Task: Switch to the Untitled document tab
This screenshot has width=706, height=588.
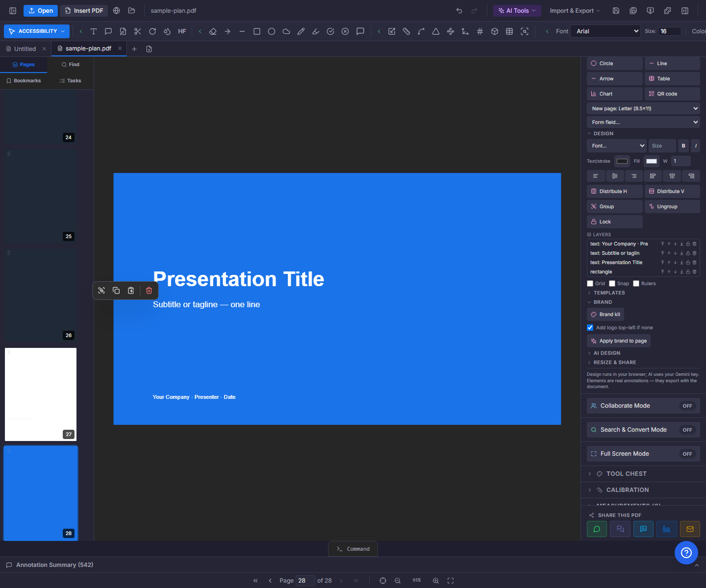Action: point(25,49)
